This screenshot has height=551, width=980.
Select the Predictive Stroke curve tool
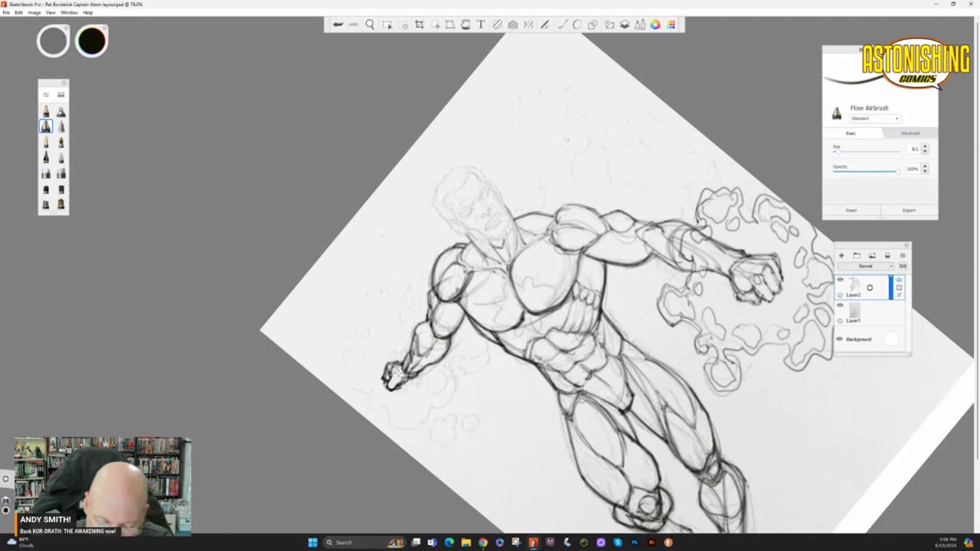point(562,24)
